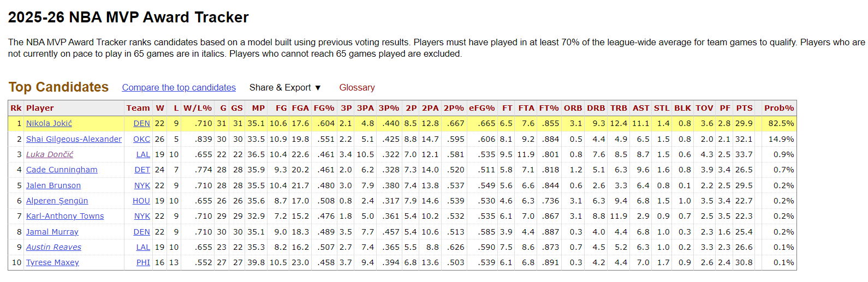868x282 pixels.
Task: Open the Share & Export dropdown
Action: (x=285, y=87)
